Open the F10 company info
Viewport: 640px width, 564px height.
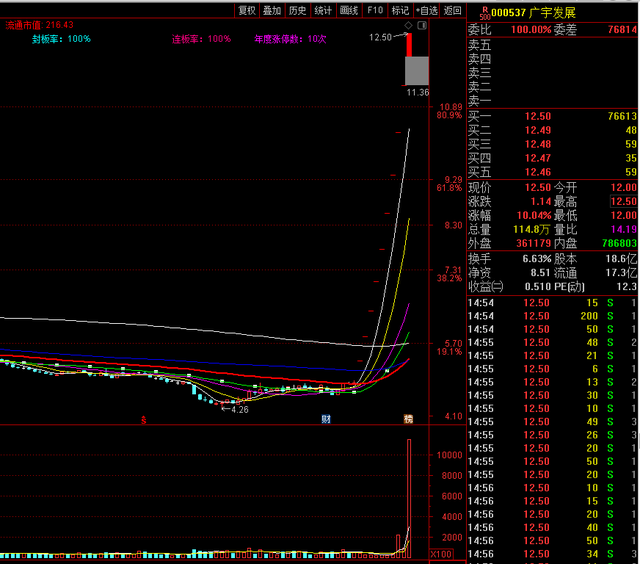375,11
